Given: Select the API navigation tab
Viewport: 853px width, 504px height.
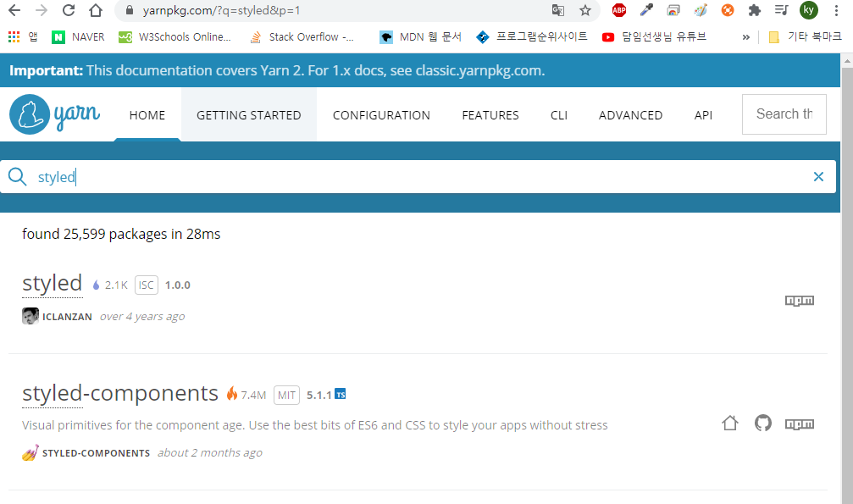Looking at the screenshot, I should coord(703,115).
